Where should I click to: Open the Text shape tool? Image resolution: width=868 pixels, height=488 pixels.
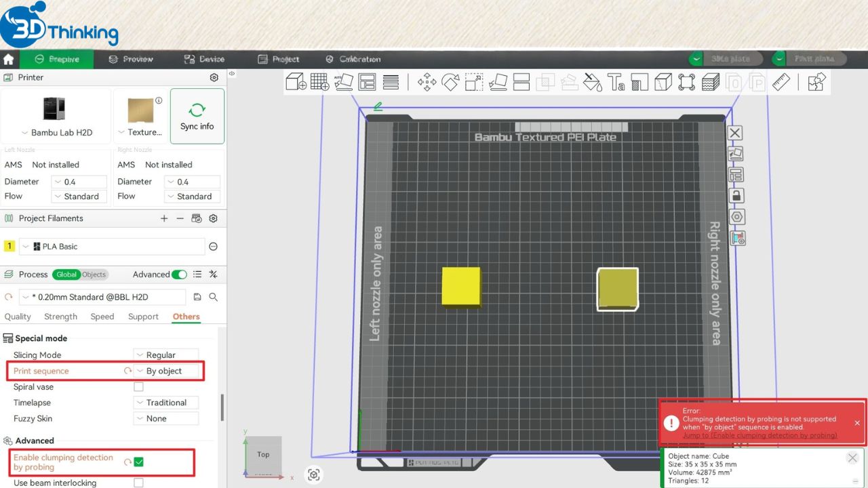[616, 83]
